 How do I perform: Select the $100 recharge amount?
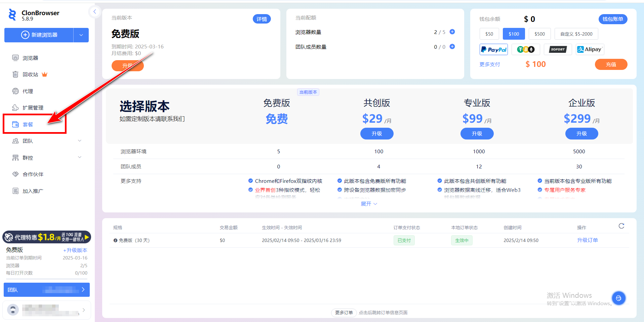[514, 34]
